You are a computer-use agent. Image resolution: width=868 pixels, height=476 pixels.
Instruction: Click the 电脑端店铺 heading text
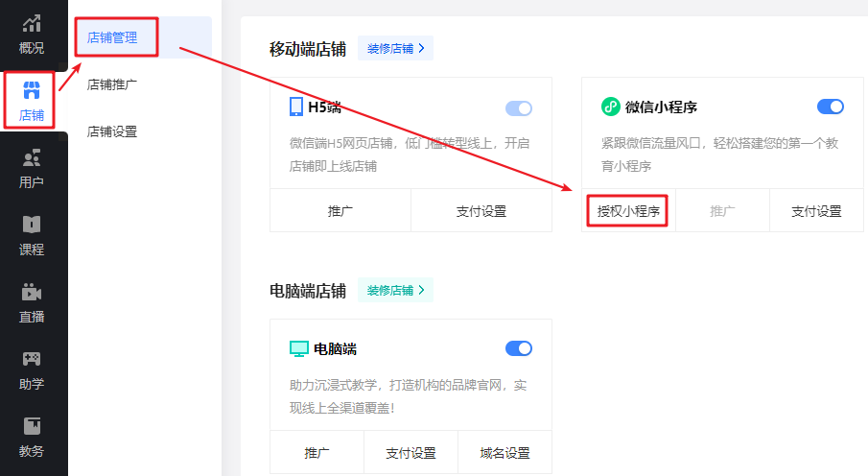[308, 291]
